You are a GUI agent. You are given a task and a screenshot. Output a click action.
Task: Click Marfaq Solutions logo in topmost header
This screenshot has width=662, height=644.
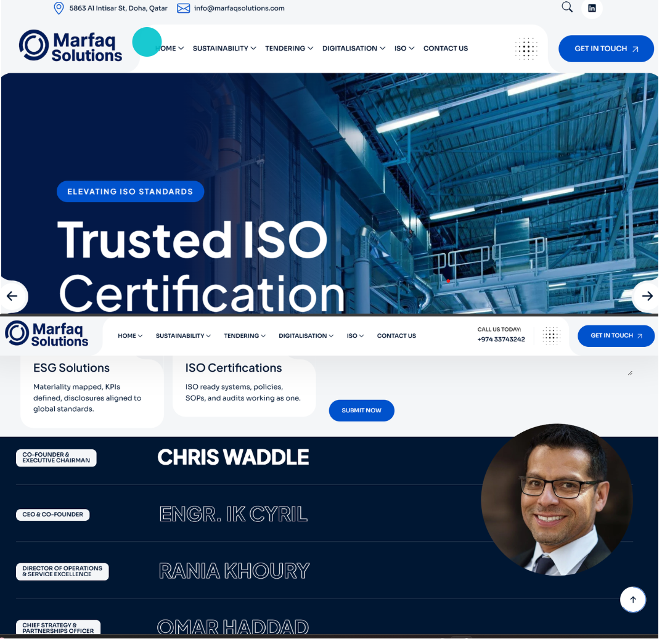coord(71,46)
